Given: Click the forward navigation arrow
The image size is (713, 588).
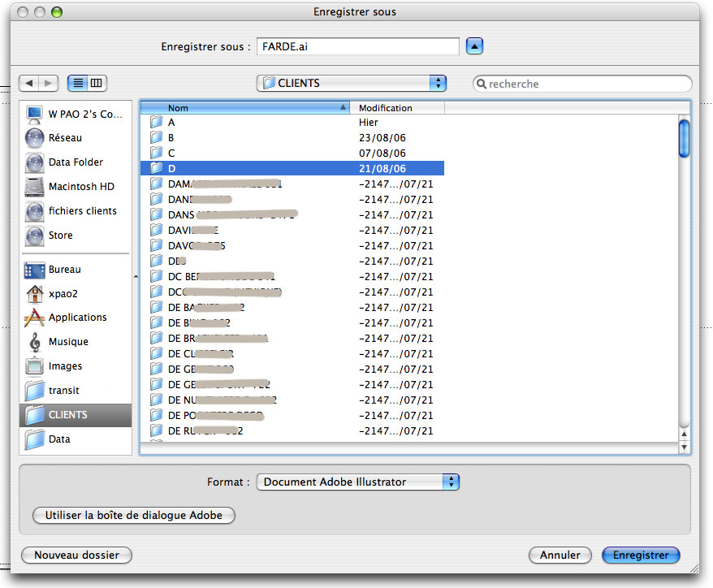Looking at the screenshot, I should tap(49, 83).
